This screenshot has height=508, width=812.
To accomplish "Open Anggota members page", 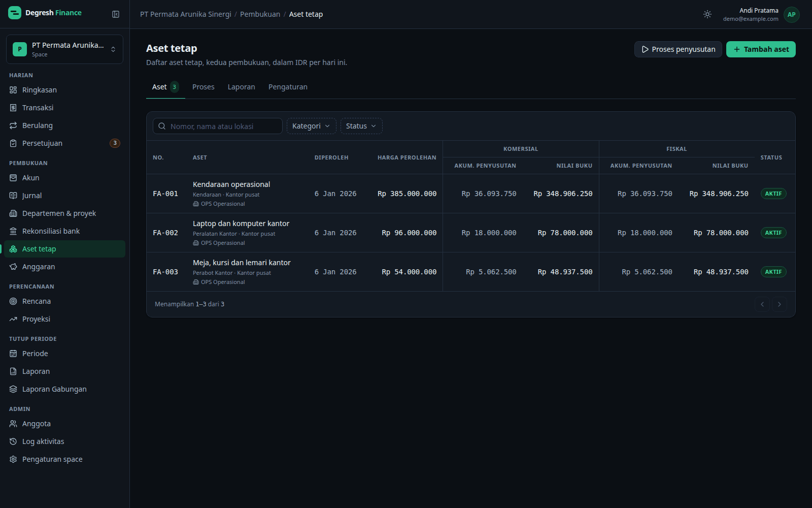I will (x=64, y=424).
